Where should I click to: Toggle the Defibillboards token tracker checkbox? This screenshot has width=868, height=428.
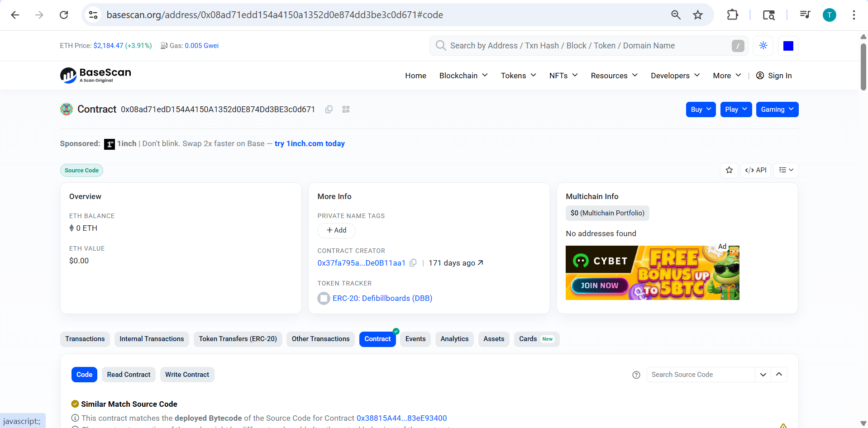coord(324,298)
